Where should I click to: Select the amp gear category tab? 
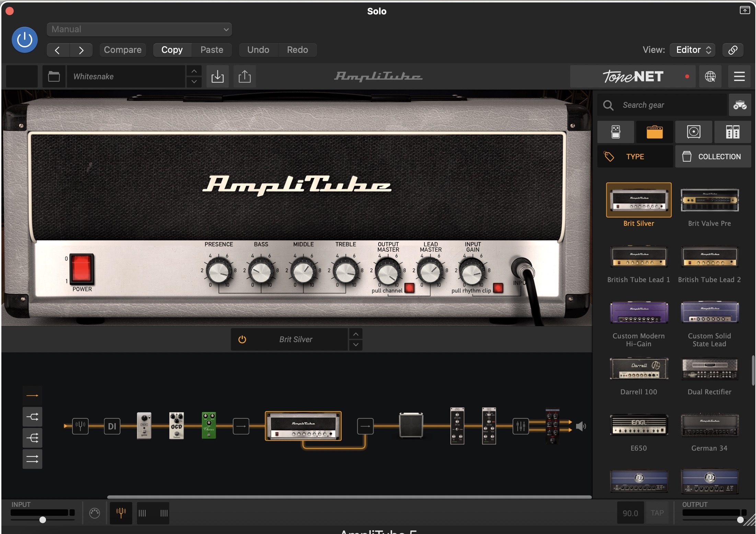(654, 132)
